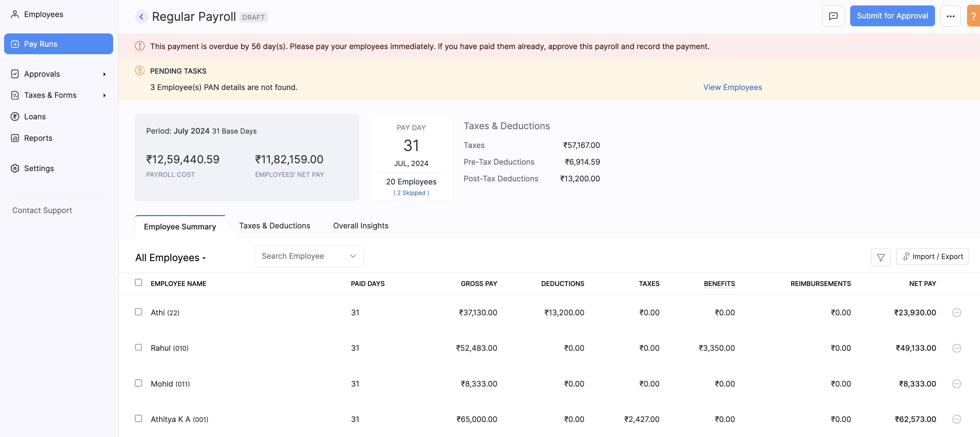Image resolution: width=980 pixels, height=437 pixels.
Task: Click the back navigation arrow icon
Action: tap(141, 16)
